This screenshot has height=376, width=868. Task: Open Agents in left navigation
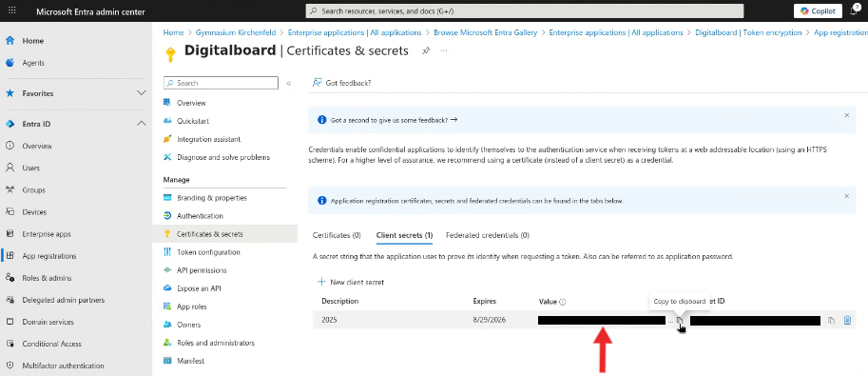(33, 63)
